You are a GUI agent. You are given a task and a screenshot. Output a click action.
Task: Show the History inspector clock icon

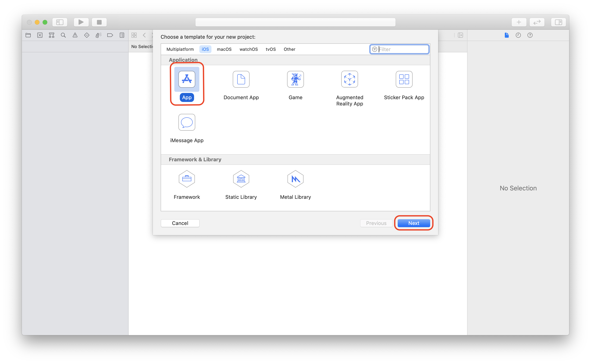(x=518, y=35)
